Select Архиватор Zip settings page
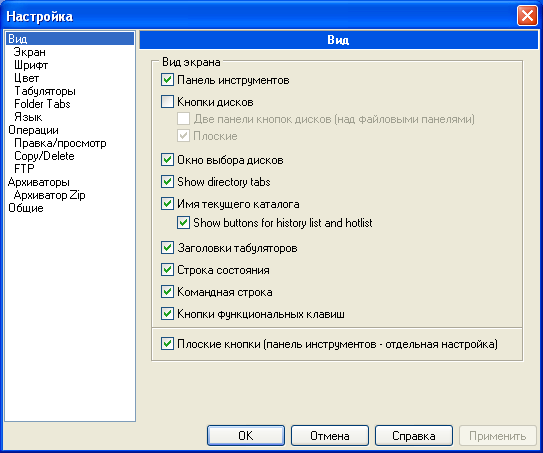Viewport: 543px width, 453px height. pos(50,195)
